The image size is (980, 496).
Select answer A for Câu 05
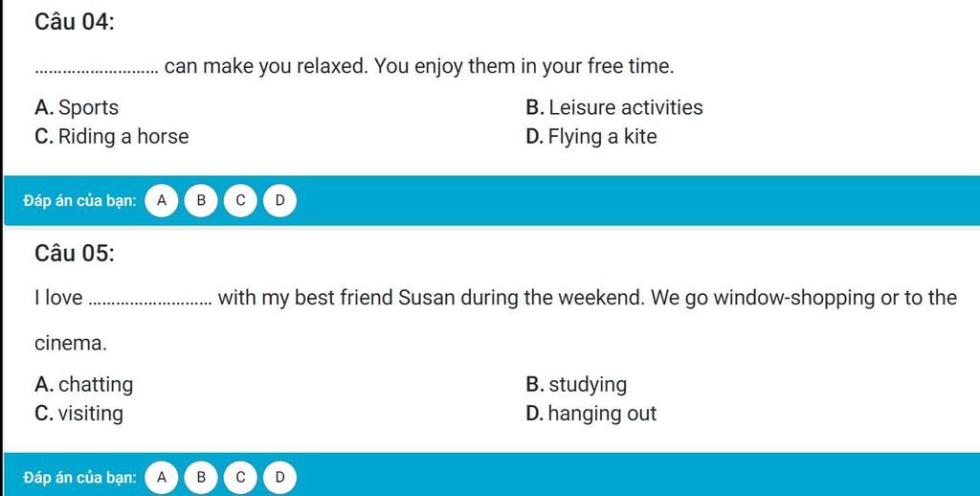161,477
